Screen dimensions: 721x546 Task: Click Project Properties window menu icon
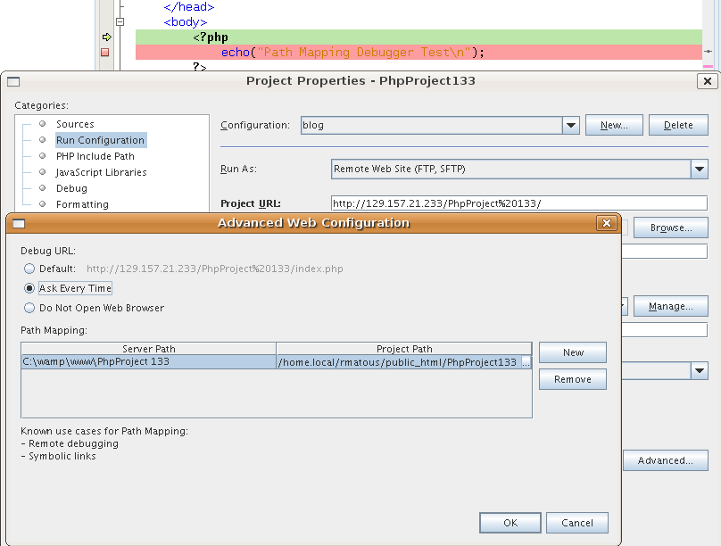[x=14, y=82]
